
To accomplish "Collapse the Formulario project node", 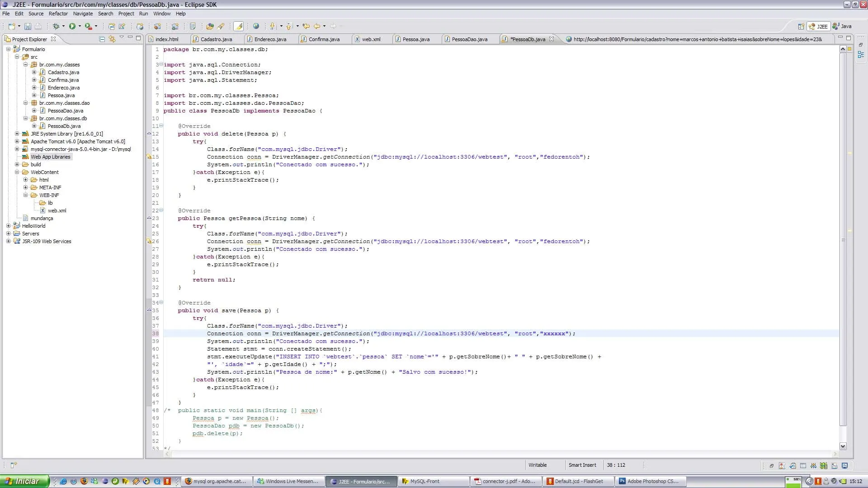I will point(8,49).
